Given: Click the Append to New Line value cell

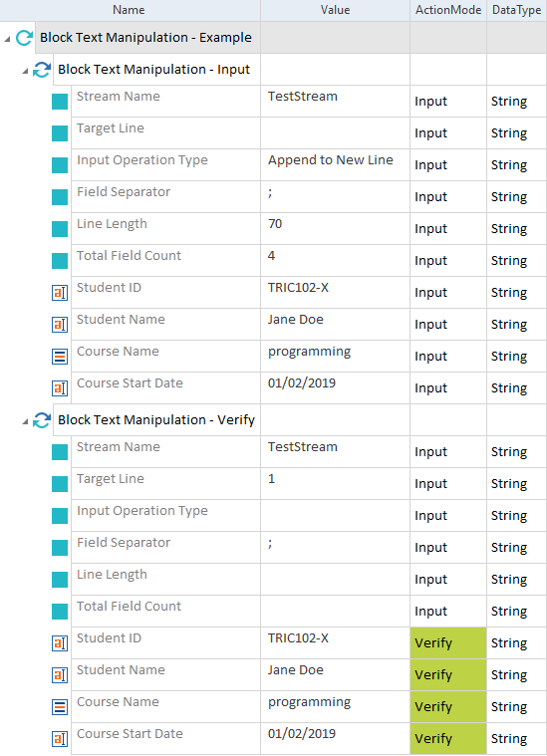Looking at the screenshot, I should (335, 165).
